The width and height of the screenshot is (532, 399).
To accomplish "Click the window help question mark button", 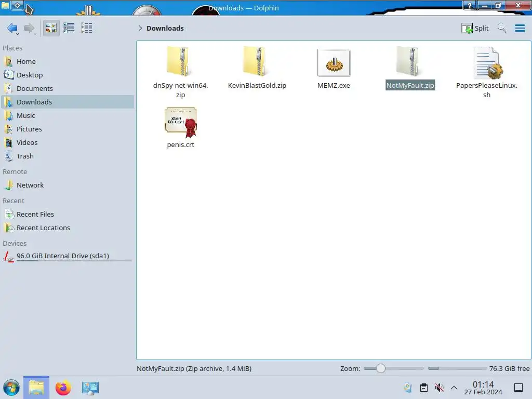I will coord(470,5).
